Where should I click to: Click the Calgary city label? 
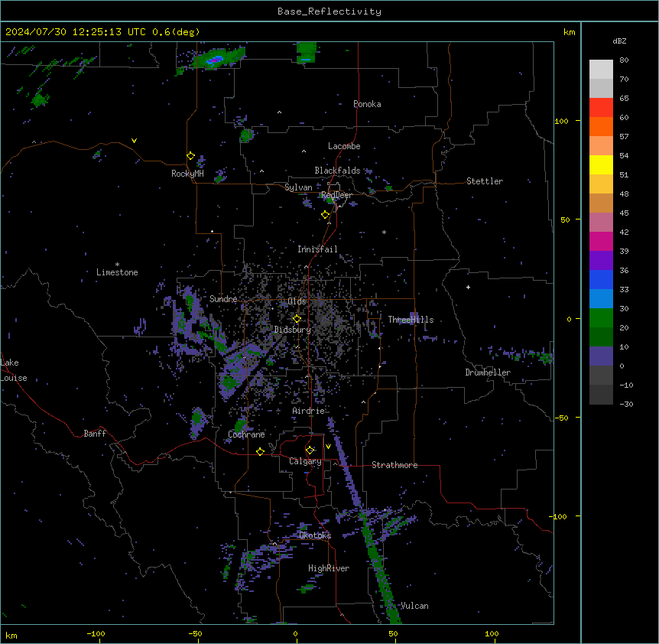click(305, 461)
